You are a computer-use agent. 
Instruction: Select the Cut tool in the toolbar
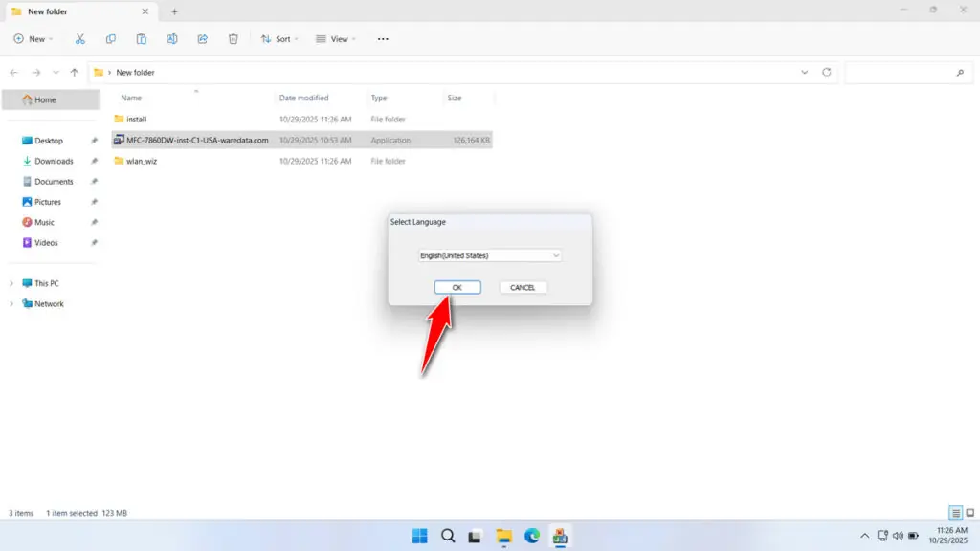click(80, 38)
